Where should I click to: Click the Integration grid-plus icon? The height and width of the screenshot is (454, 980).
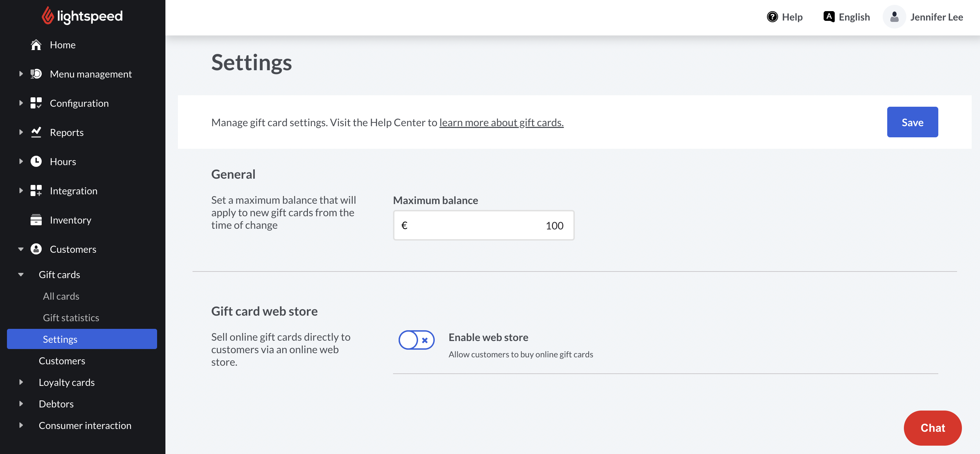36,190
